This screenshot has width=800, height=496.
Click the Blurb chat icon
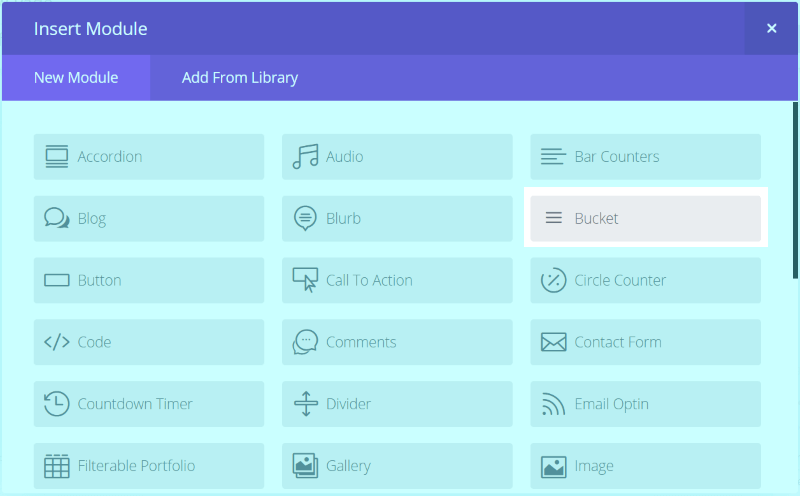point(305,219)
